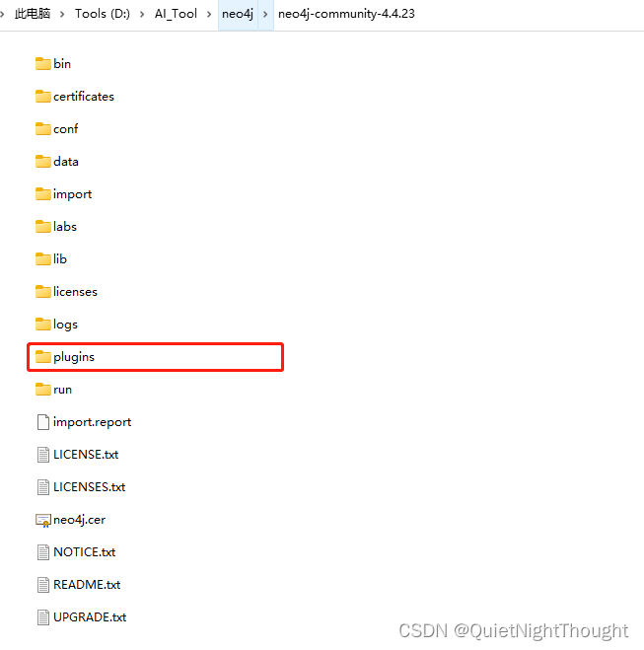
Task: Expand the chevron after neo4j breadcrumb
Action: [x=265, y=14]
